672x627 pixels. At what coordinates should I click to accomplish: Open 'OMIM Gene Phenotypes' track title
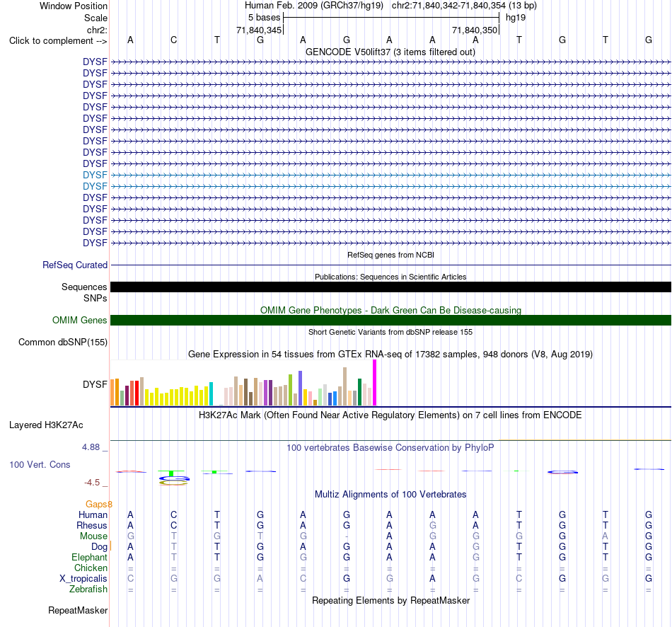coord(390,310)
